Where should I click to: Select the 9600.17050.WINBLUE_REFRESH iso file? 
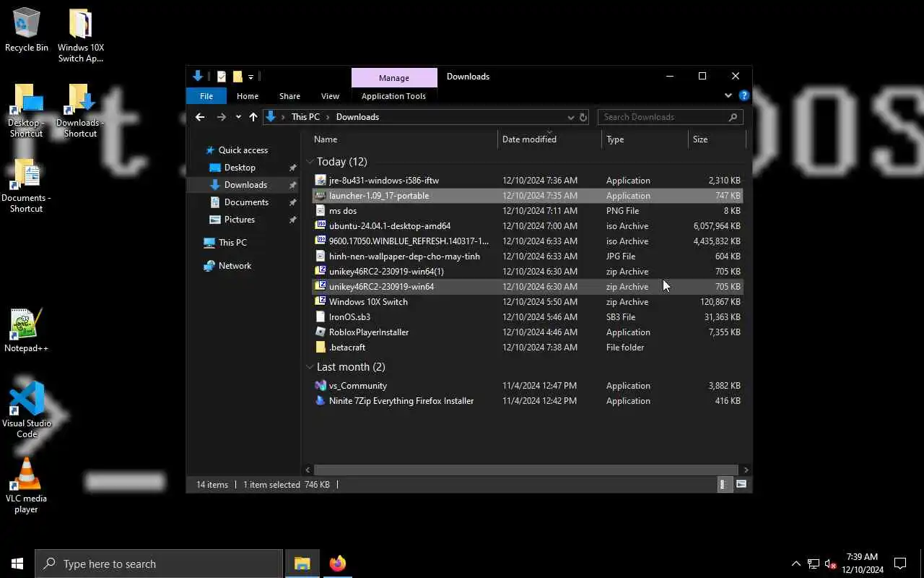(527, 241)
